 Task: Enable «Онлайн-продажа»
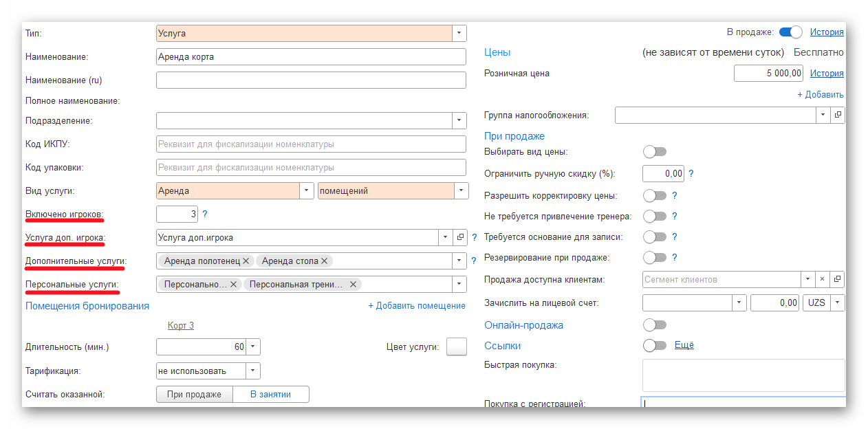pos(654,324)
